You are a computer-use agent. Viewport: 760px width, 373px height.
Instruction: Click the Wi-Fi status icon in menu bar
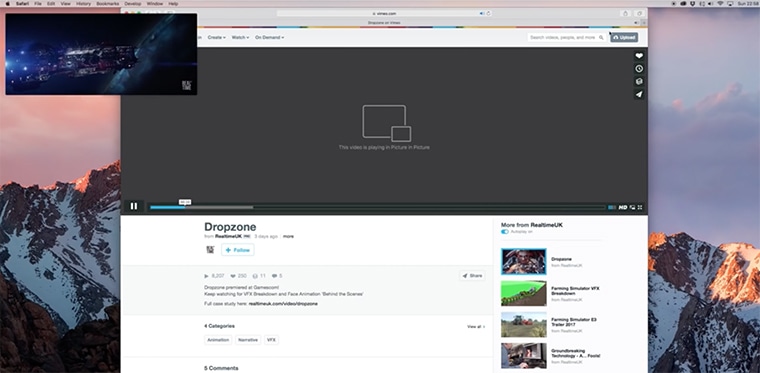(720, 3)
